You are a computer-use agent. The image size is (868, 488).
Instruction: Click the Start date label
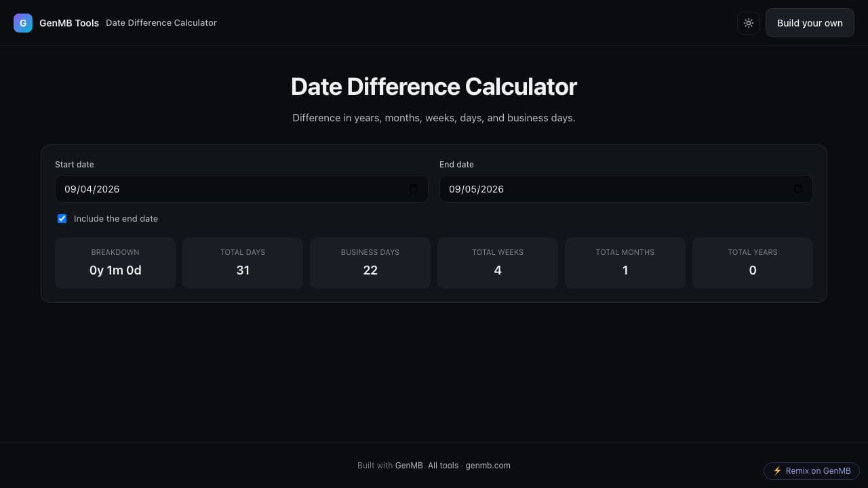(x=75, y=165)
